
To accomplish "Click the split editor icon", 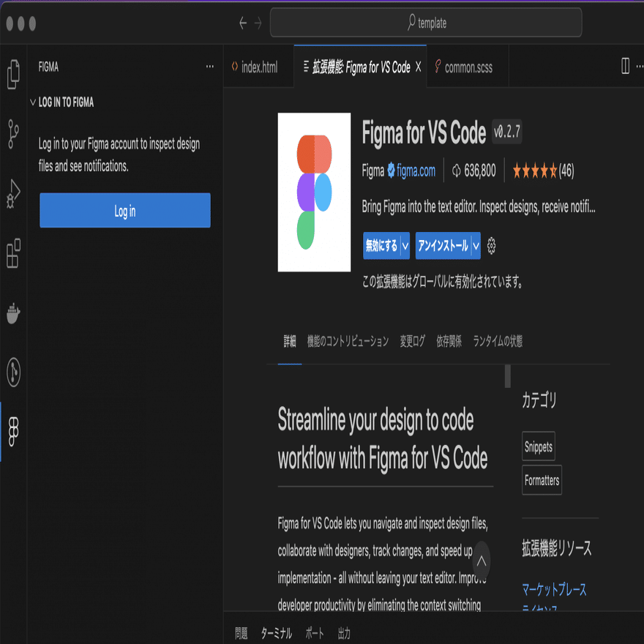I will click(x=625, y=66).
